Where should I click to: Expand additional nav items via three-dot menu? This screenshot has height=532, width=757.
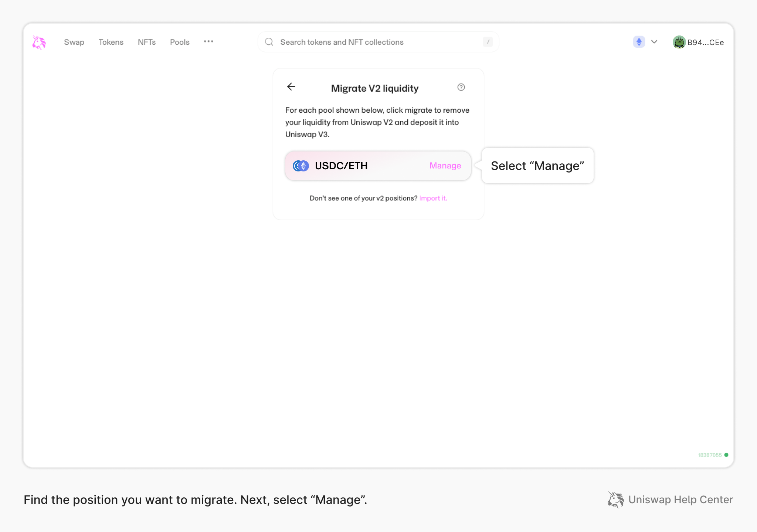point(208,42)
